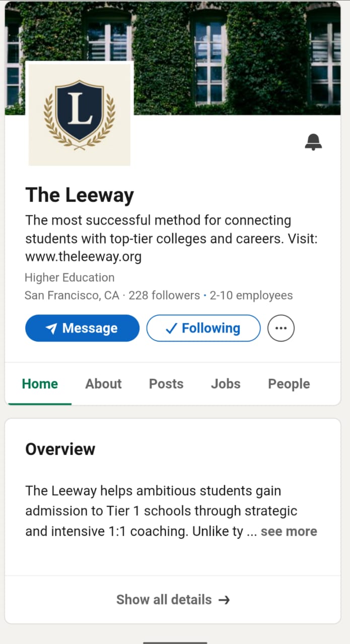The width and height of the screenshot is (350, 644).
Task: Open The Leeway shield logo image
Action: click(x=80, y=114)
